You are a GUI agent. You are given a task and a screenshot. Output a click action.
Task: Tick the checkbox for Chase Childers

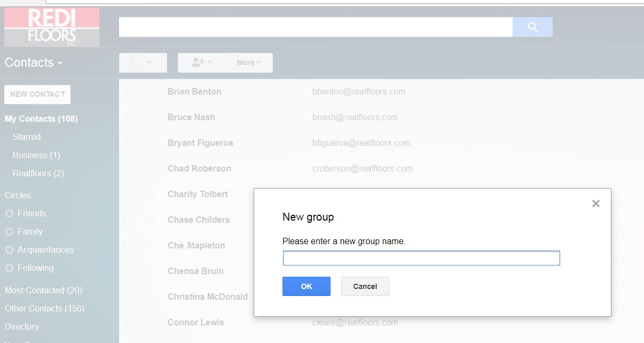pyautogui.click(x=129, y=219)
